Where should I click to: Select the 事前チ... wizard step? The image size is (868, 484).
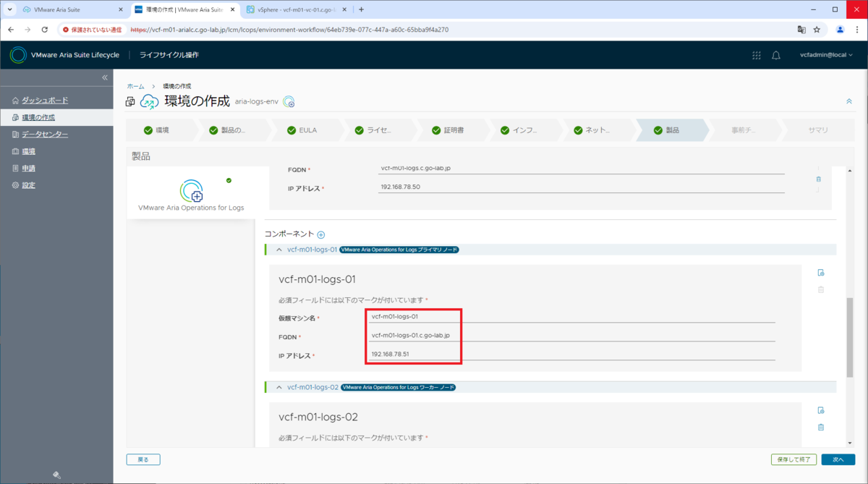click(x=744, y=130)
